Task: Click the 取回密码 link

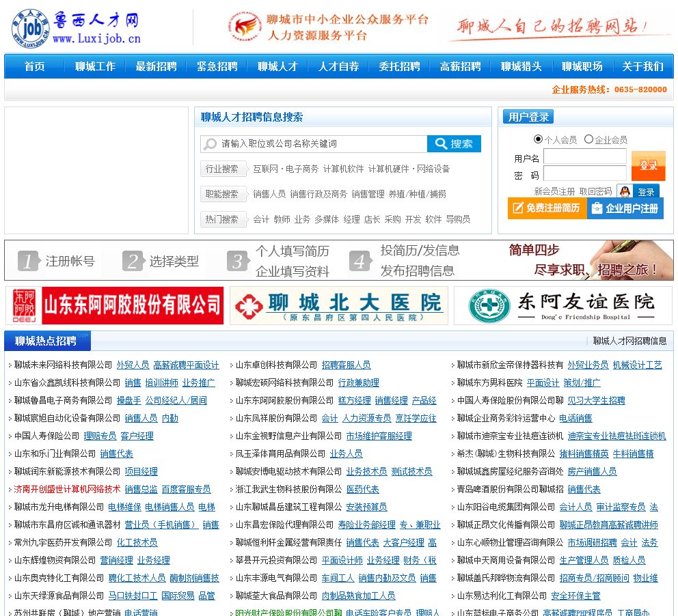Action: 595,191
